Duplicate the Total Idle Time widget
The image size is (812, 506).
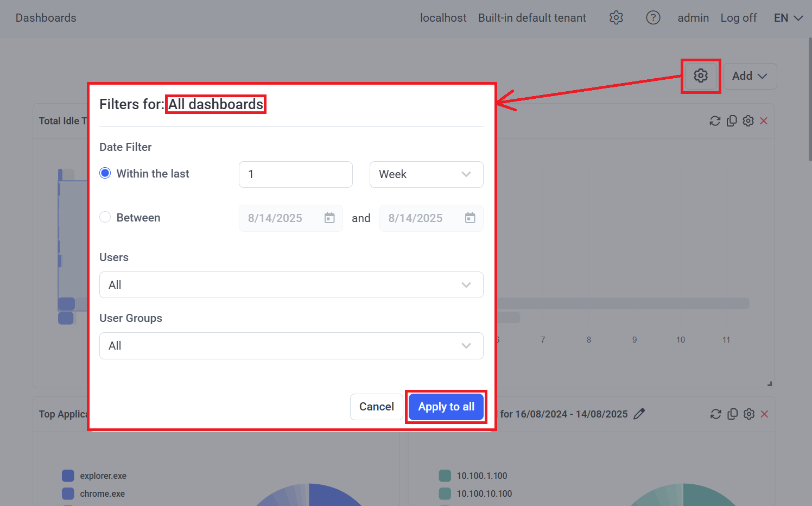tap(732, 121)
